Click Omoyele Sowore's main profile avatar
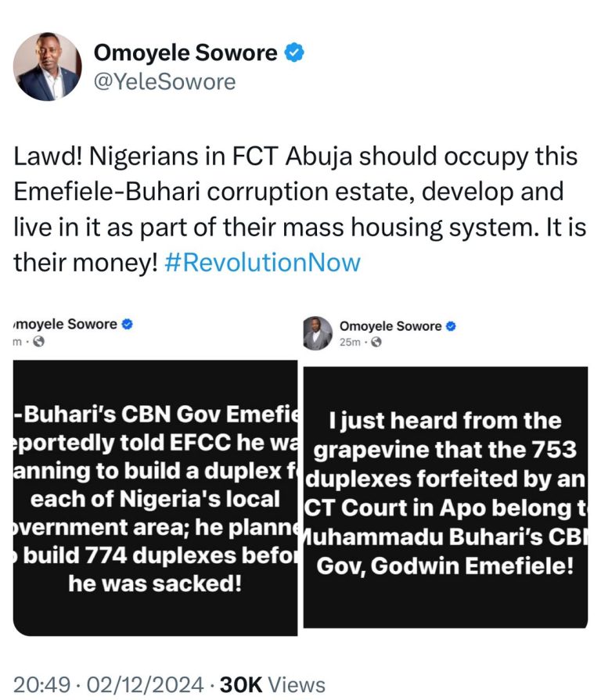This screenshot has width=601, height=700. pos(49,66)
